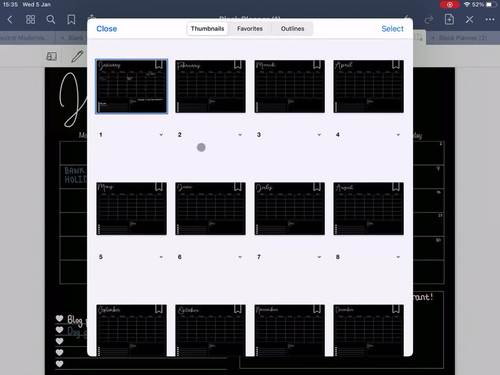Toggle bookmark on the July thumbnail
This screenshot has height=375, width=500.
click(317, 187)
